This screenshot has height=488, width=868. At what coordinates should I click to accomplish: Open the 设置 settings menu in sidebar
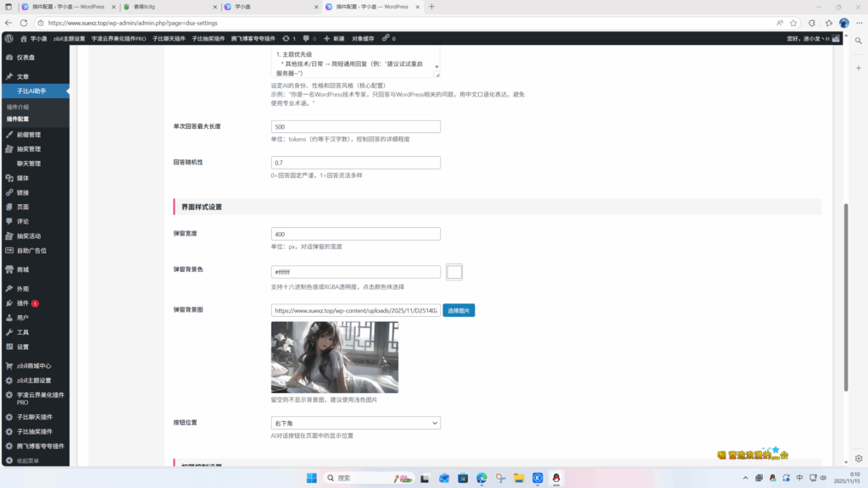coord(23,347)
